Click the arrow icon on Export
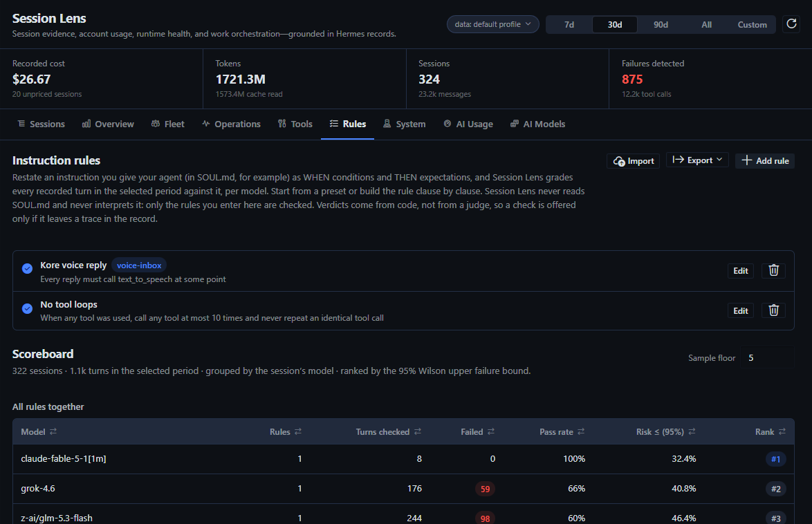Image resolution: width=812 pixels, height=524 pixels. click(678, 160)
